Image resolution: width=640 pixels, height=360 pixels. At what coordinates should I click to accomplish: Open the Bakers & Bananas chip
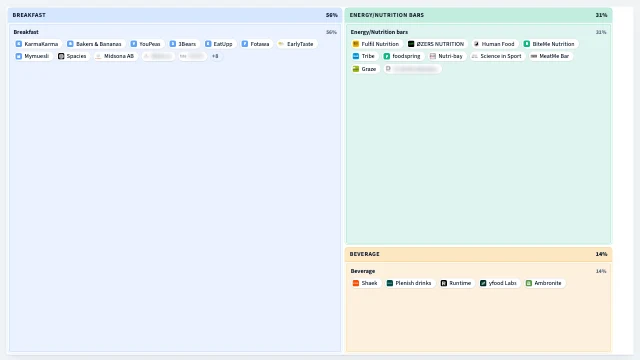coord(95,44)
